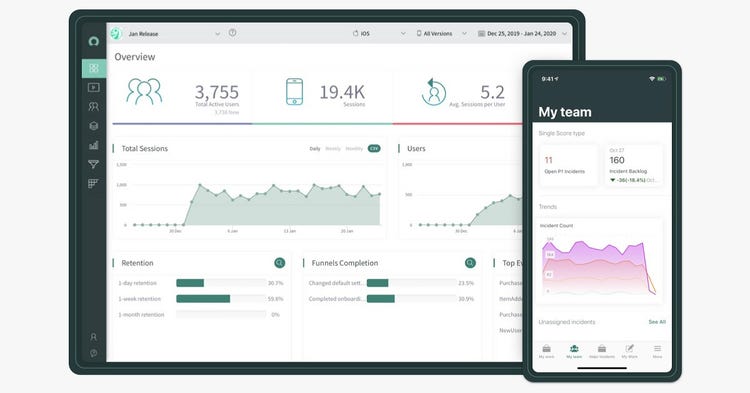750x393 pixels.
Task: Open the funnel icon in sidebar
Action: tap(94, 164)
